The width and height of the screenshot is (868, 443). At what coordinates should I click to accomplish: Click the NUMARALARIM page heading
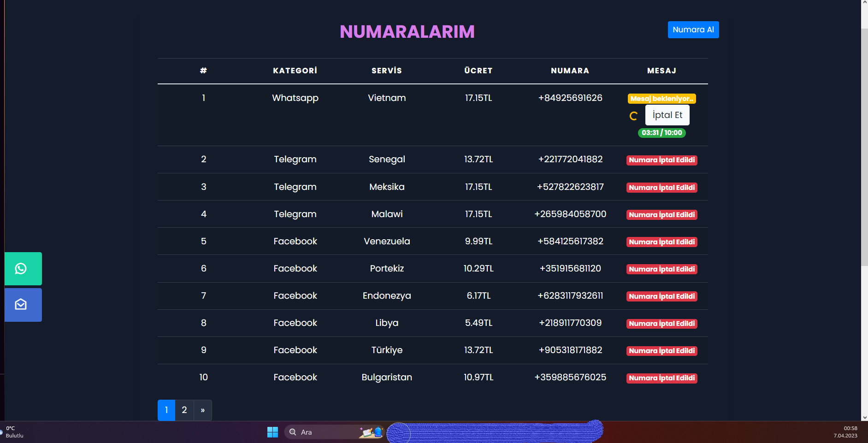pos(407,31)
